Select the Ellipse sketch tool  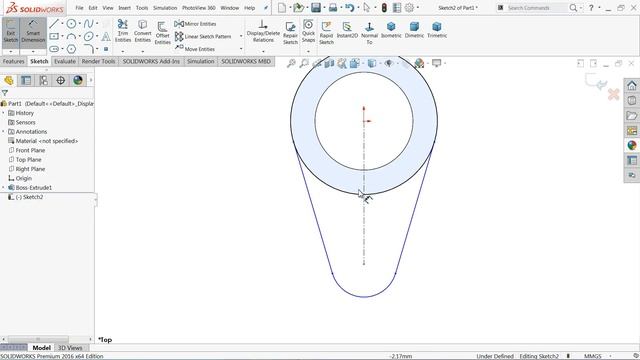pos(88,36)
